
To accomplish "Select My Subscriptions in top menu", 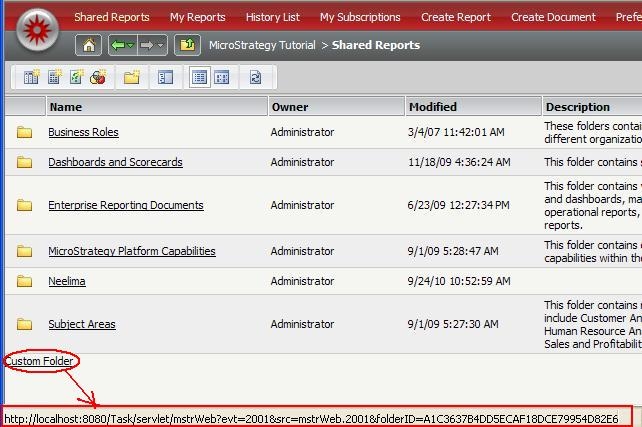I will [x=360, y=17].
